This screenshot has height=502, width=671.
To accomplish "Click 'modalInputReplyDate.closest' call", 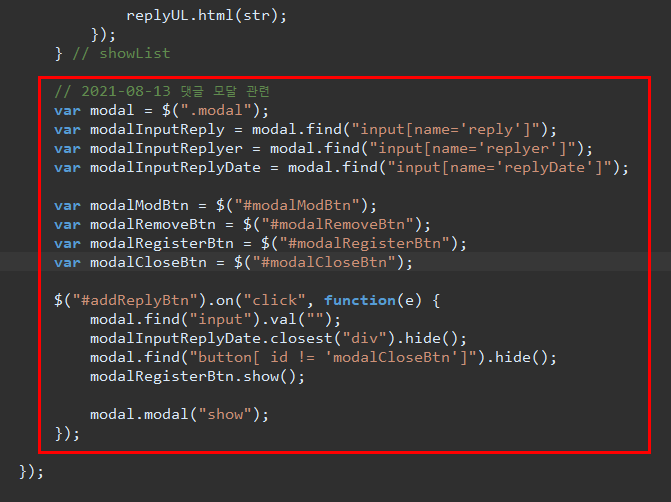I will click(211, 339).
